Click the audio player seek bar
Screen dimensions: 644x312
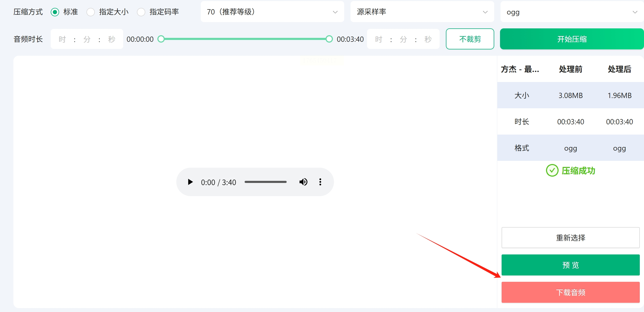265,182
